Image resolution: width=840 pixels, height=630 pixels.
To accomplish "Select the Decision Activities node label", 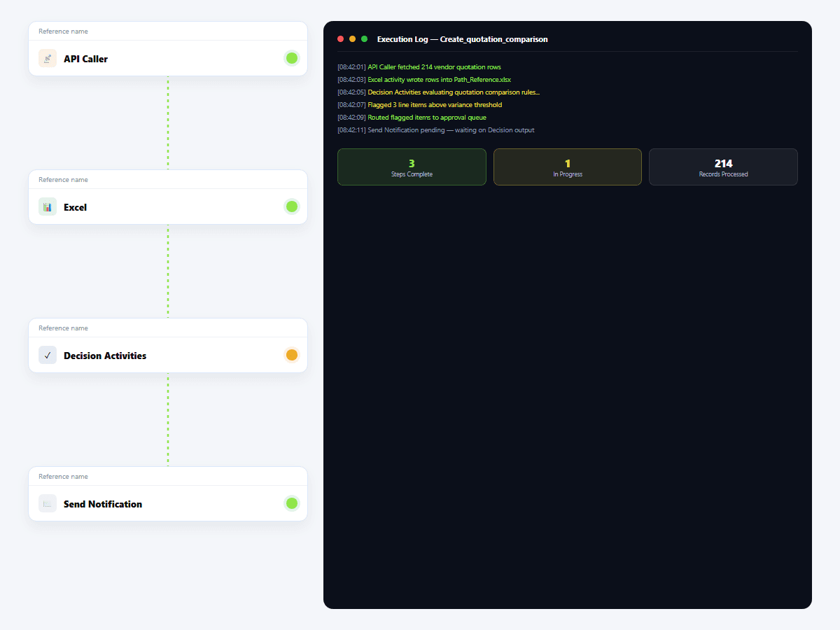I will pos(105,356).
